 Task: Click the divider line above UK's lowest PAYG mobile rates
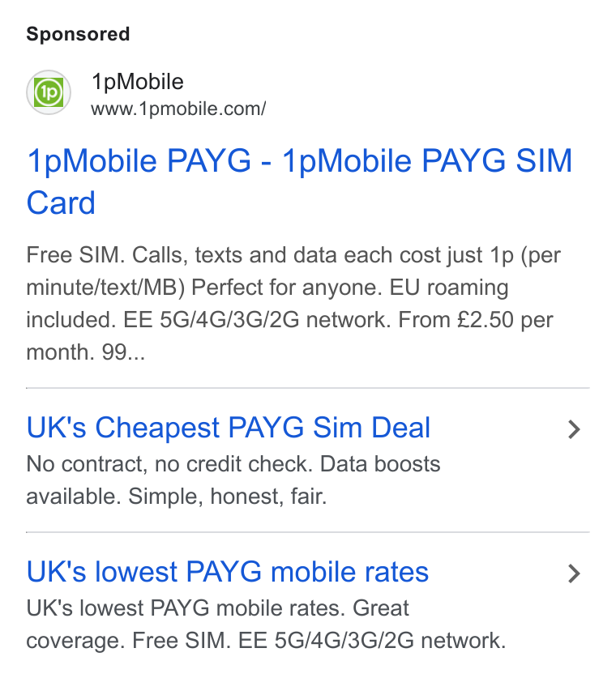[x=308, y=532]
